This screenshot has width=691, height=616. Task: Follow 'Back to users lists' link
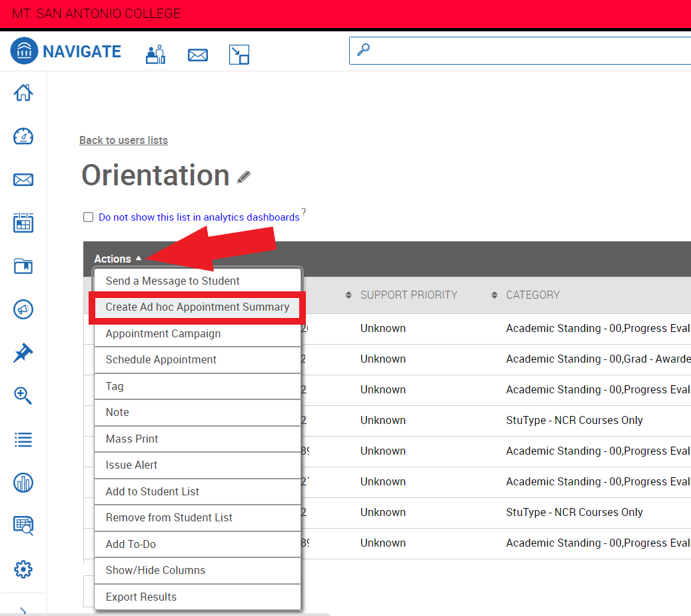[123, 140]
